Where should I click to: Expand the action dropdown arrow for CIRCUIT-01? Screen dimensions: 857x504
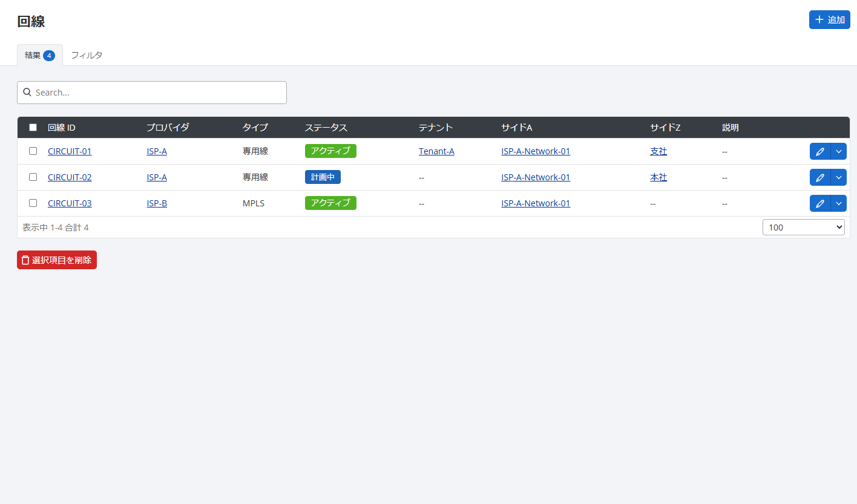click(x=839, y=151)
